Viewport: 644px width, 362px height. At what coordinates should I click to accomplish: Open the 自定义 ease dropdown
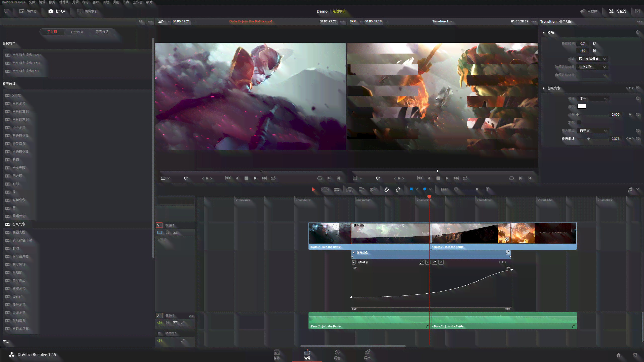pos(593,131)
